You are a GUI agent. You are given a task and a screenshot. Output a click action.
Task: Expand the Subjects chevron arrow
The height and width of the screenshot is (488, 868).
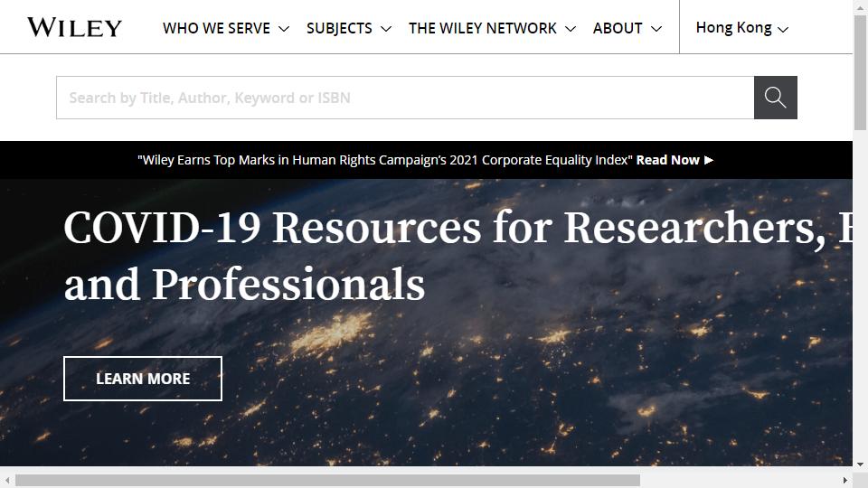[386, 29]
